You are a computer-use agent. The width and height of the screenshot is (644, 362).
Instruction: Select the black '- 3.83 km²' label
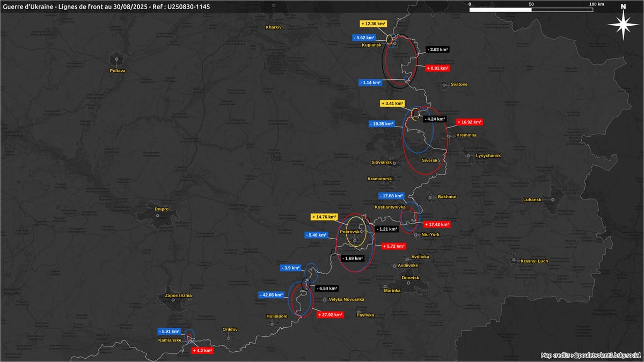pyautogui.click(x=437, y=49)
